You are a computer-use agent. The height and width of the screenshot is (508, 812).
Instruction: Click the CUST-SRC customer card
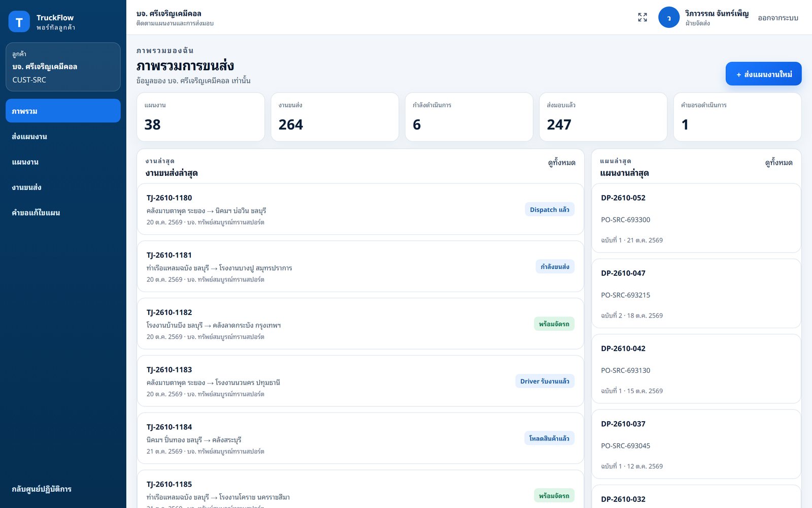click(63, 67)
